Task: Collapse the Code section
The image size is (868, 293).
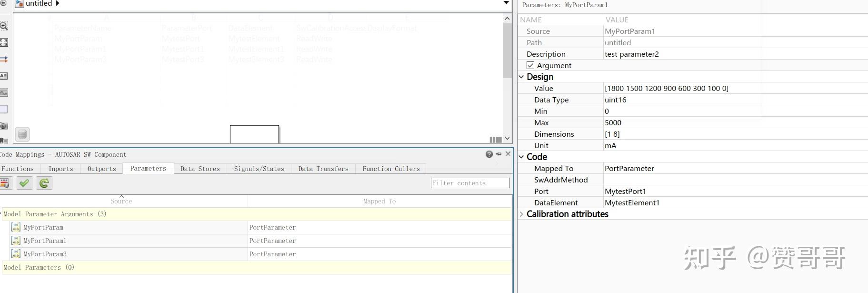Action: pos(521,157)
